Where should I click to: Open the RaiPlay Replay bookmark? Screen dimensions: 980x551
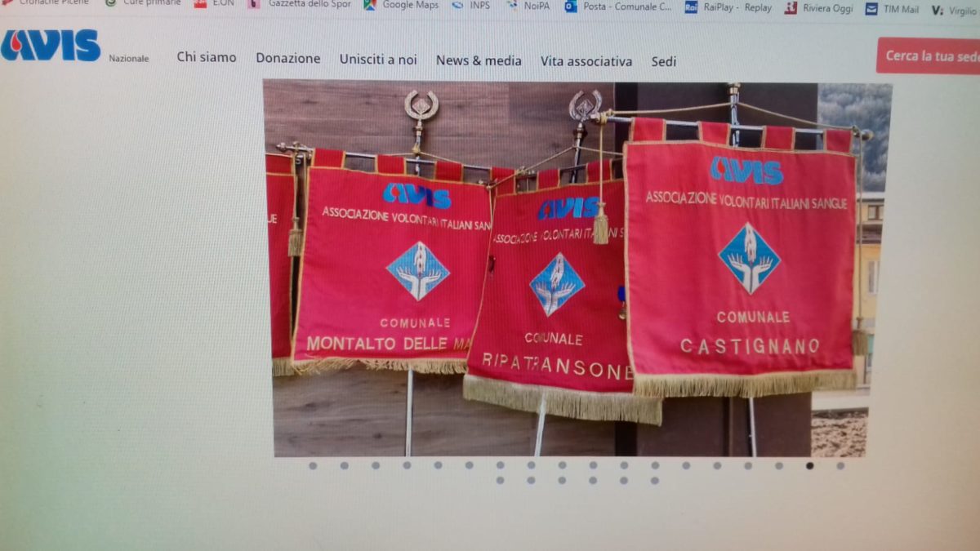pyautogui.click(x=728, y=7)
